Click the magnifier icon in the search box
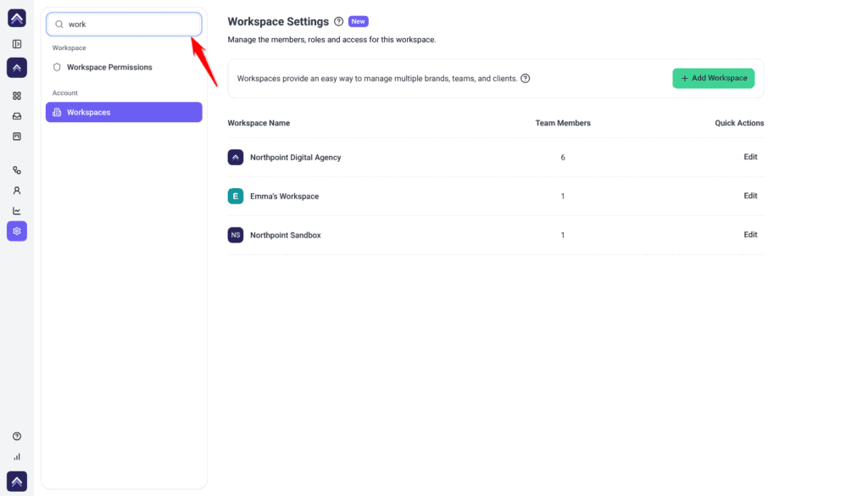 (x=59, y=25)
